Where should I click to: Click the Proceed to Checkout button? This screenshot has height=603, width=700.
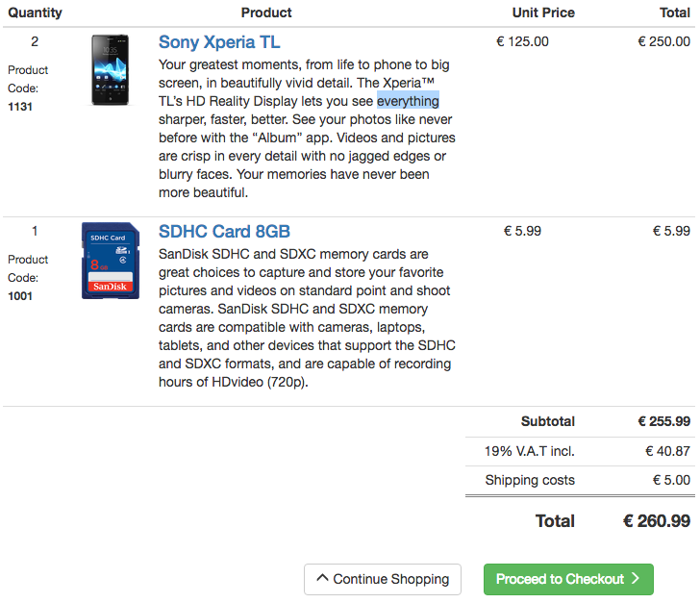(x=568, y=579)
